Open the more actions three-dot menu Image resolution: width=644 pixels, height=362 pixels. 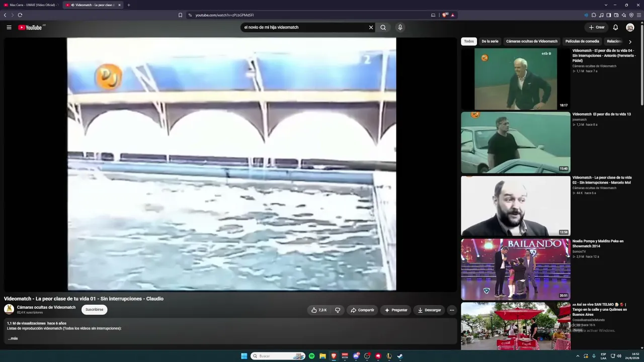pyautogui.click(x=452, y=310)
